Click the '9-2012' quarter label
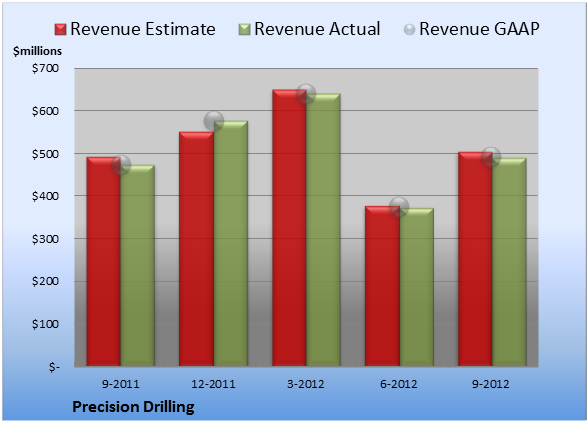The image size is (588, 422). [x=490, y=384]
